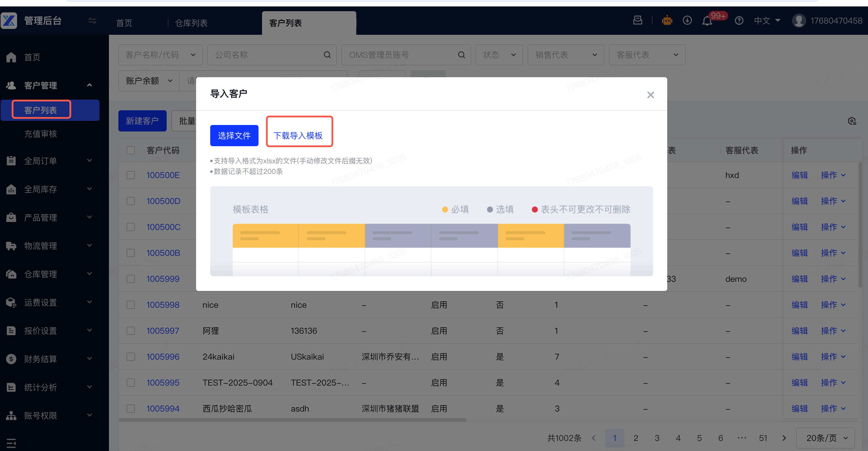Click the 选择文件 button
Screen dimensions: 868x451
(x=234, y=136)
